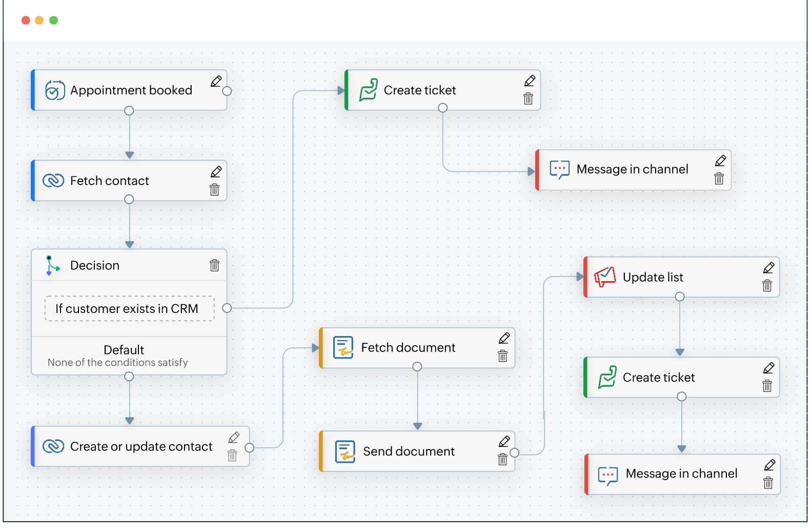Edit the Appointment booked trigger
This screenshot has height=532, width=812.
pyautogui.click(x=216, y=81)
